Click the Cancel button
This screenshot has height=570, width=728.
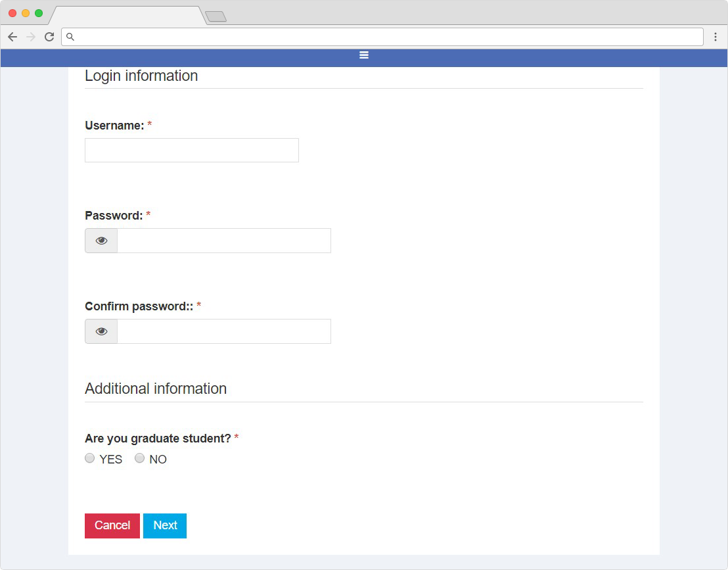(112, 525)
